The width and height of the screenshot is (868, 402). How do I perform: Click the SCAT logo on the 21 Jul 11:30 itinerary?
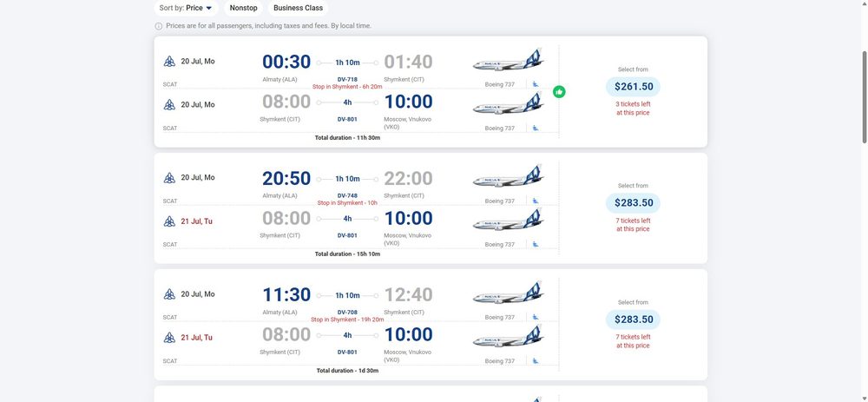click(169, 338)
